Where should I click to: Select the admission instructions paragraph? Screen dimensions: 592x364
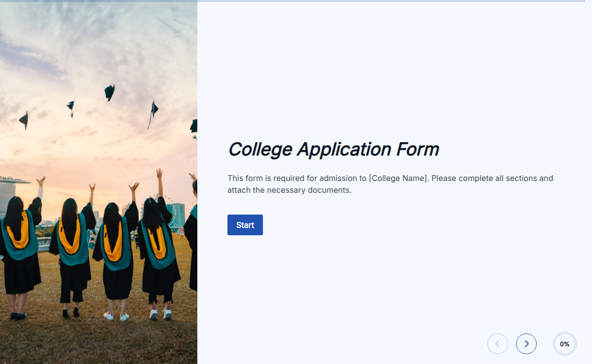click(390, 184)
